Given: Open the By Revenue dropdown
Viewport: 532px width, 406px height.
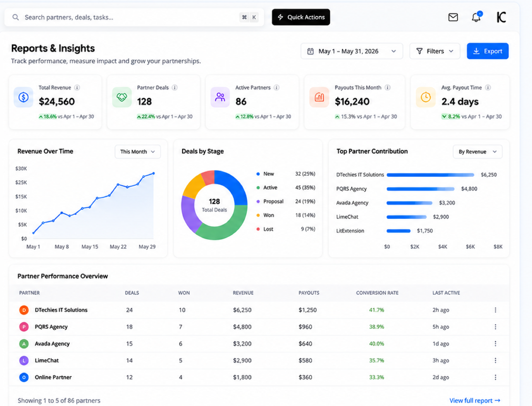Looking at the screenshot, I should point(477,152).
